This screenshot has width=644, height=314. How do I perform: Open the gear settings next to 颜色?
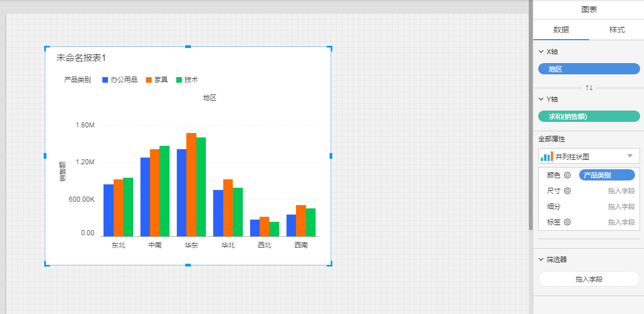pos(567,175)
